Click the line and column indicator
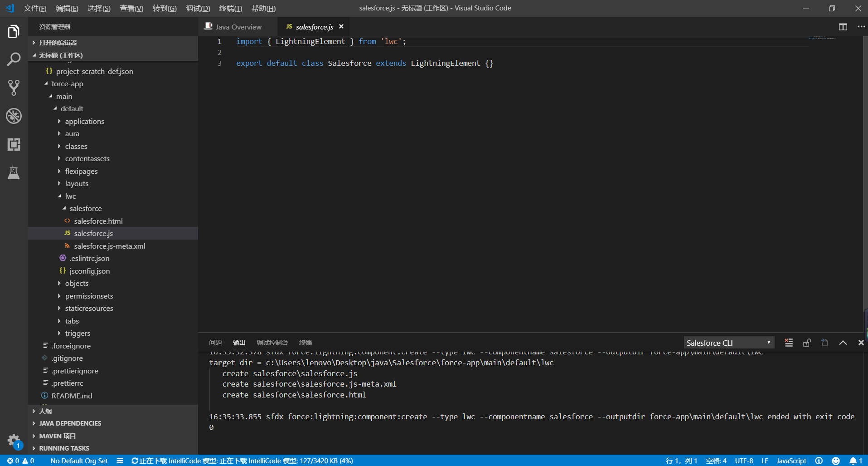This screenshot has width=868, height=466. pyautogui.click(x=681, y=461)
